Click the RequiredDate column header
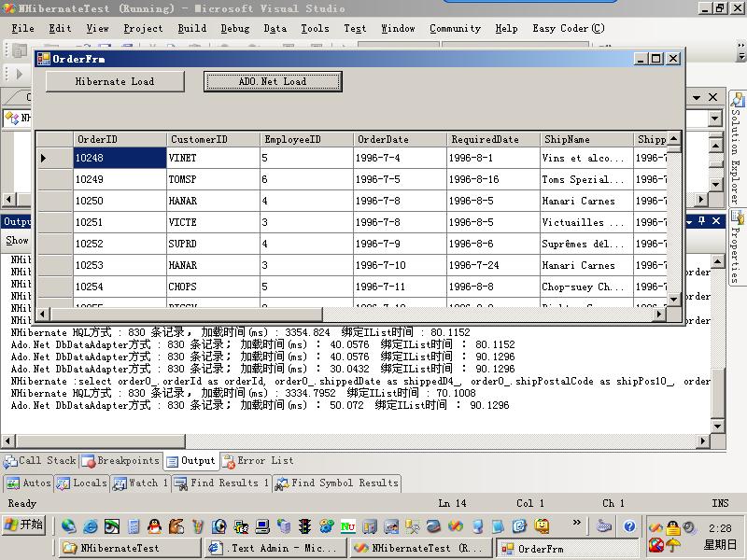 click(x=493, y=139)
